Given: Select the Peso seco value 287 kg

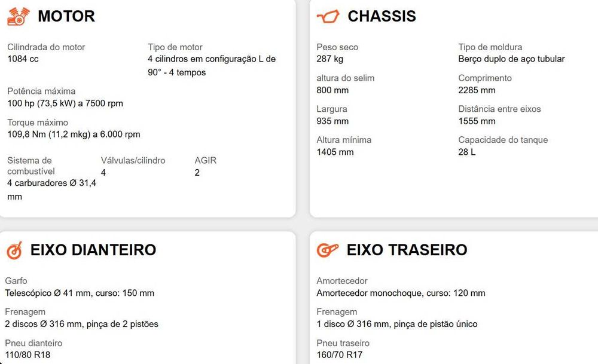Looking at the screenshot, I should click(330, 59).
